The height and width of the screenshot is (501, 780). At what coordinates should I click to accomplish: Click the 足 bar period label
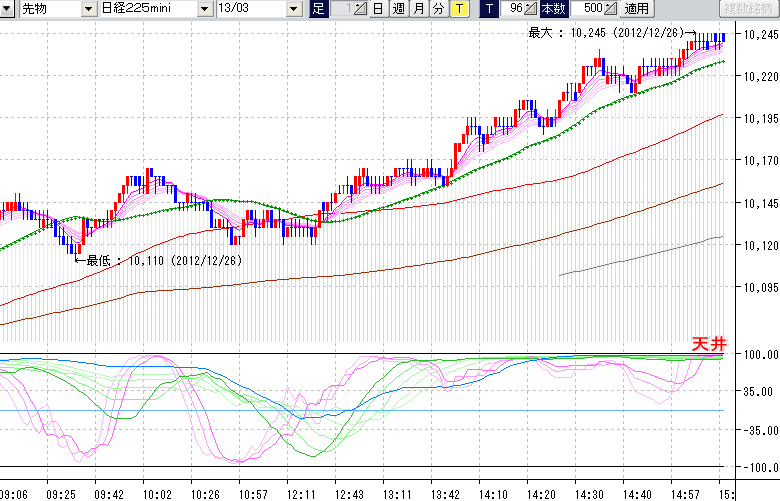[318, 9]
